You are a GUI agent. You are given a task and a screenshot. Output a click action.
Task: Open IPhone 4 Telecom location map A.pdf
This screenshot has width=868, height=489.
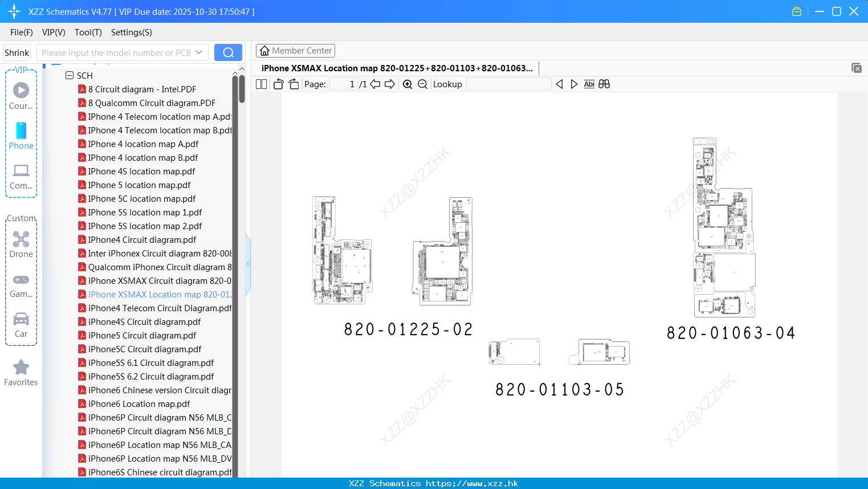154,117
